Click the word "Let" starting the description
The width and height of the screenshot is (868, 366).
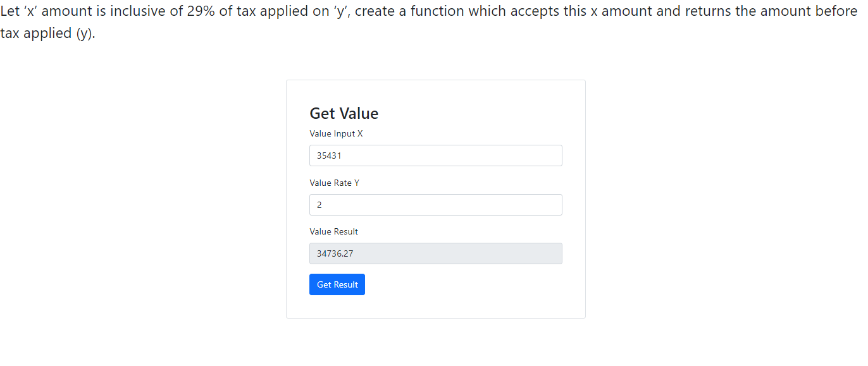(10, 11)
